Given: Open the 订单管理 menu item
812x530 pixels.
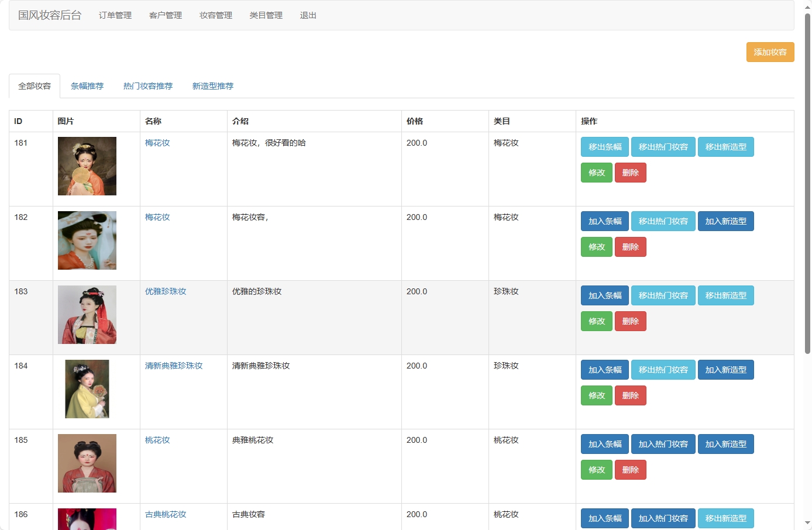Looking at the screenshot, I should point(115,16).
